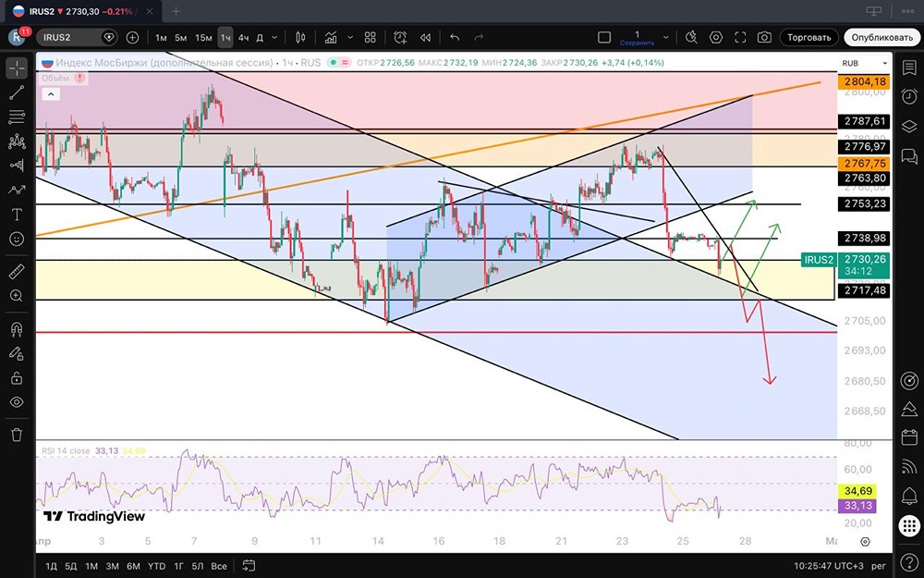Toggle the regular session 'рег' setting

[878, 566]
